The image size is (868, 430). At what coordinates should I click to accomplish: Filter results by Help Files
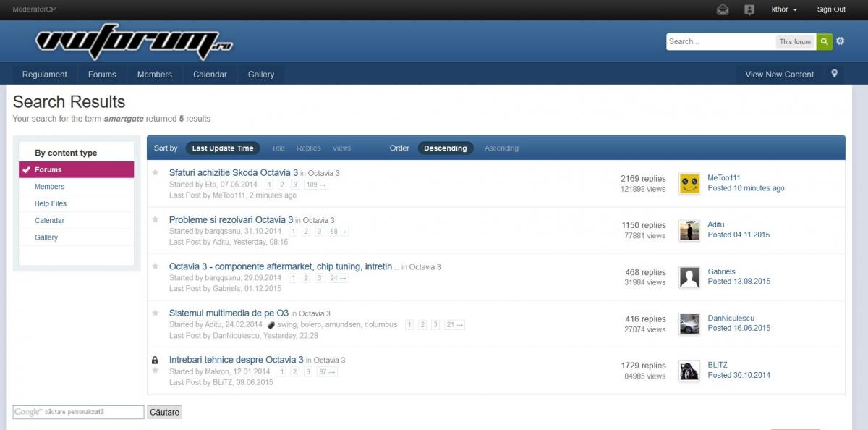76,203
